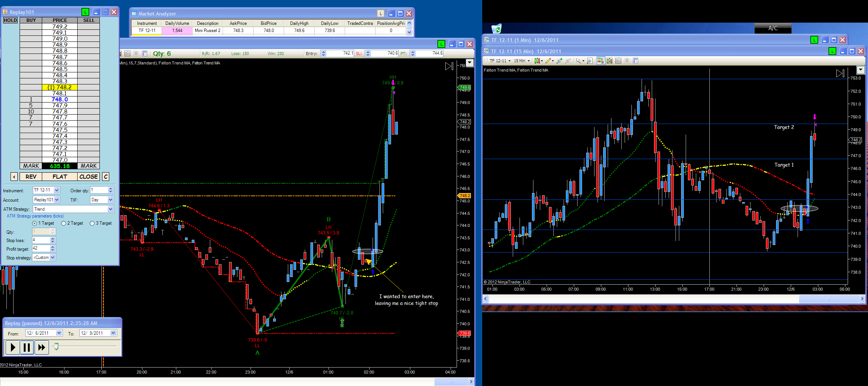Click the Market Analyzer window title icon

tap(134, 14)
